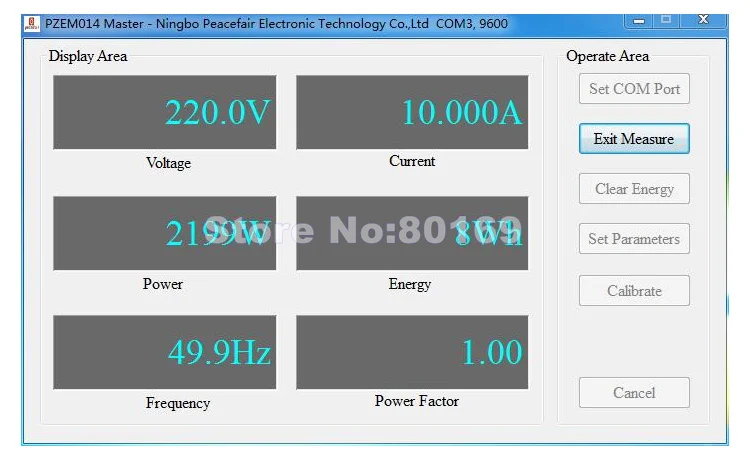Viewport: 750px width, 460px height.
Task: Click the Operate Area group title
Action: [607, 56]
